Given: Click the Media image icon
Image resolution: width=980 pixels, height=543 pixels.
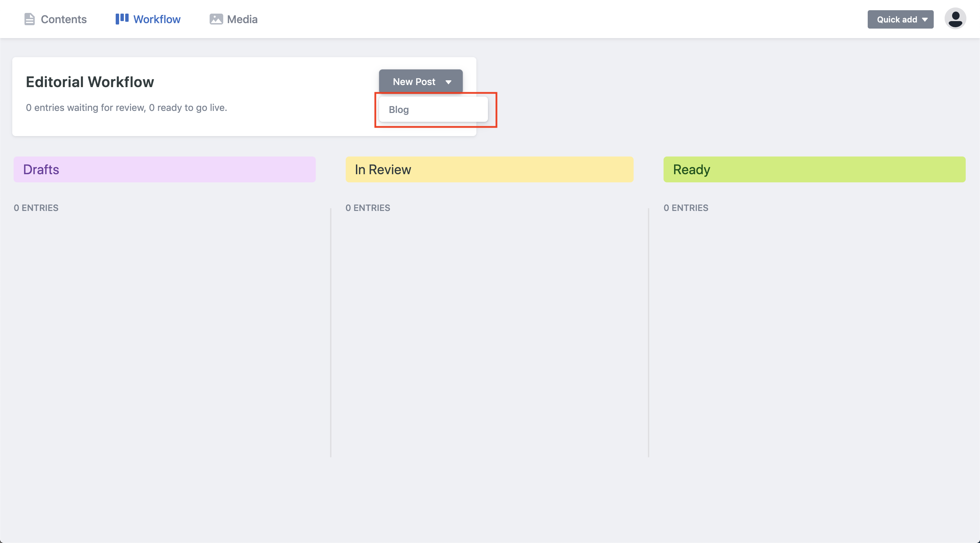Looking at the screenshot, I should point(216,19).
